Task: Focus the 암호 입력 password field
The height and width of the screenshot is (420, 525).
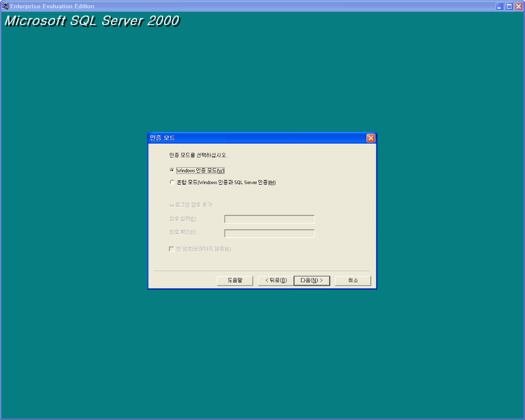Action: pos(270,219)
